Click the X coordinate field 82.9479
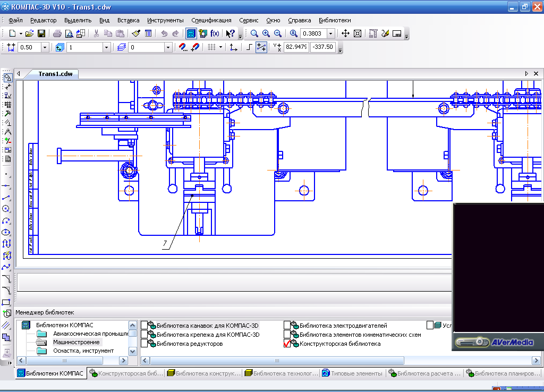Viewport: 544px width, 392px height. pyautogui.click(x=296, y=47)
